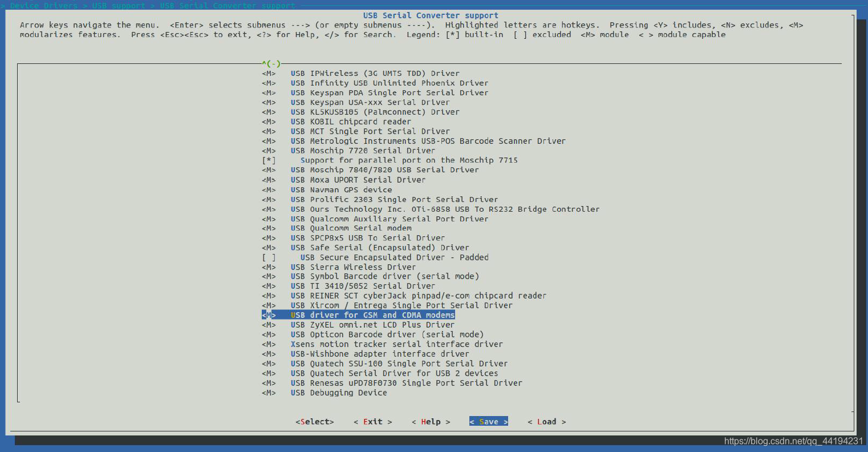Toggle <M> for USB IPWireless Driver
This screenshot has height=452, width=868.
(269, 74)
